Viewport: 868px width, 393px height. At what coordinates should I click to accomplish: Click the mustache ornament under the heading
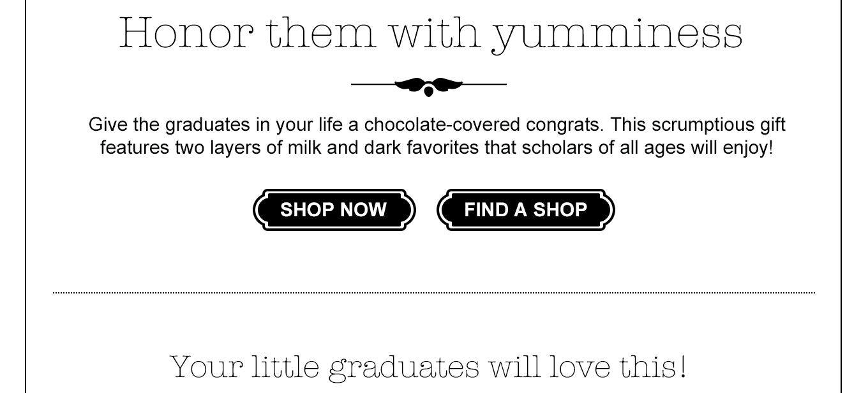pyautogui.click(x=428, y=85)
